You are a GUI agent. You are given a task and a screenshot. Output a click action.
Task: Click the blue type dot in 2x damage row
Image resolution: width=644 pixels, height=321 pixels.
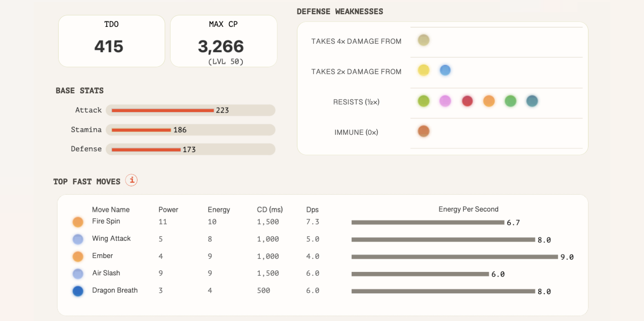pos(445,70)
